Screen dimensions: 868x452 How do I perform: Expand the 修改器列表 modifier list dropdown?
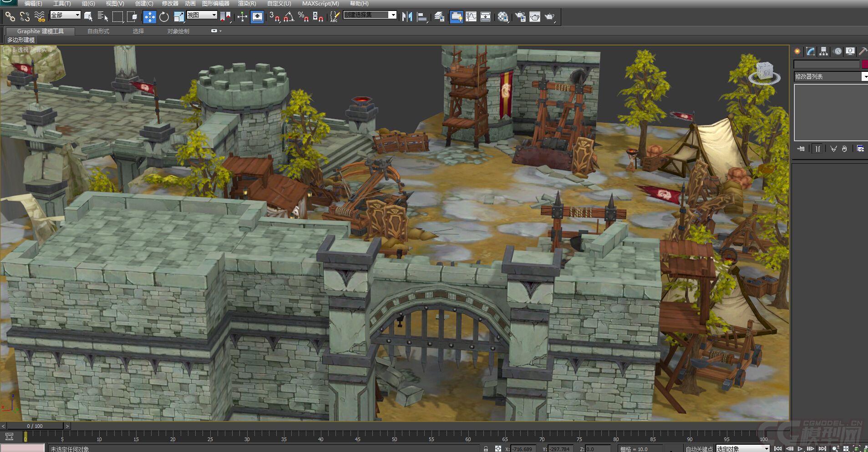click(x=864, y=76)
